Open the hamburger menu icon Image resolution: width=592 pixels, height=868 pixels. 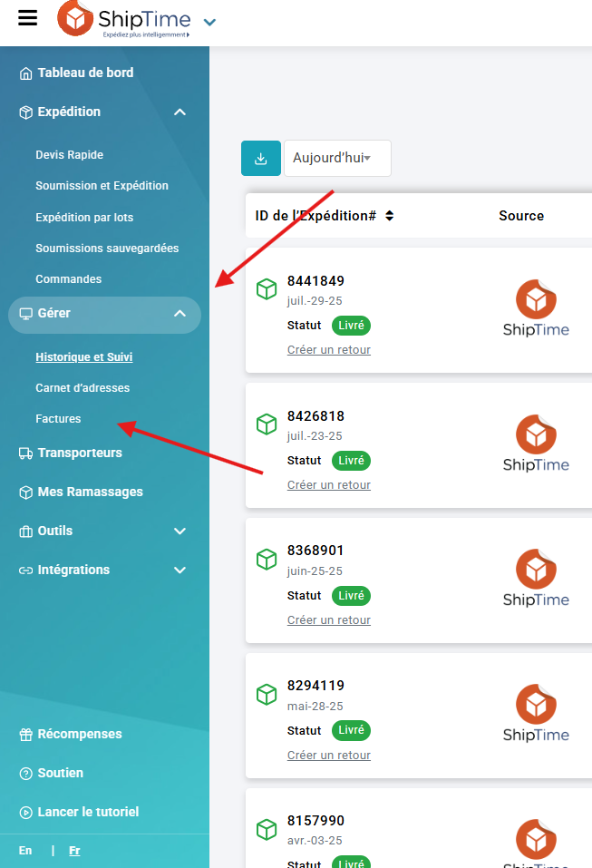(28, 18)
